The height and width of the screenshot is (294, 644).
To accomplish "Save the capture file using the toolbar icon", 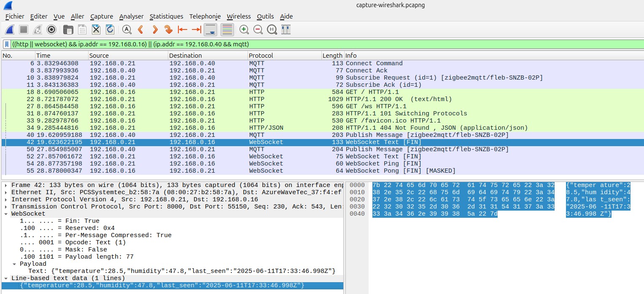I will [x=82, y=29].
